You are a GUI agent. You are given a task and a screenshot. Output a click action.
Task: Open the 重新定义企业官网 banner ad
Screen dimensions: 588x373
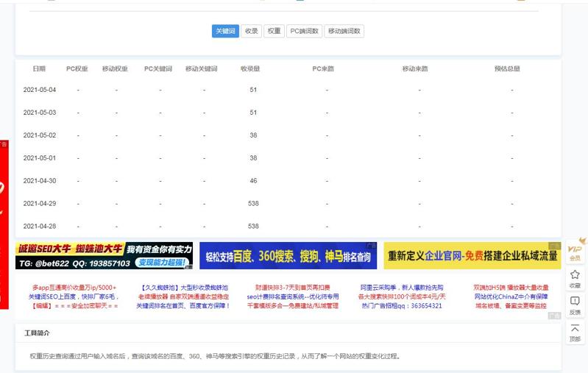point(472,256)
